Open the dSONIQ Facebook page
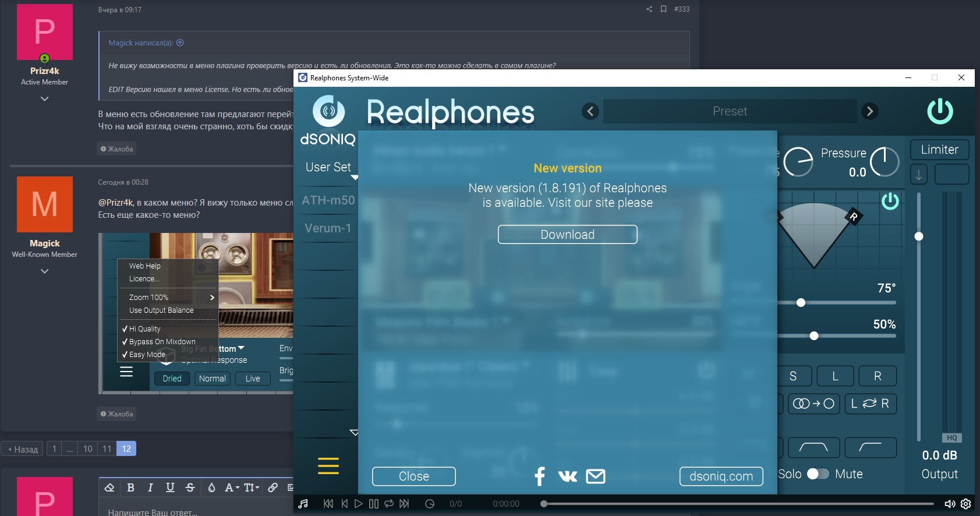The width and height of the screenshot is (980, 516). pyautogui.click(x=540, y=476)
